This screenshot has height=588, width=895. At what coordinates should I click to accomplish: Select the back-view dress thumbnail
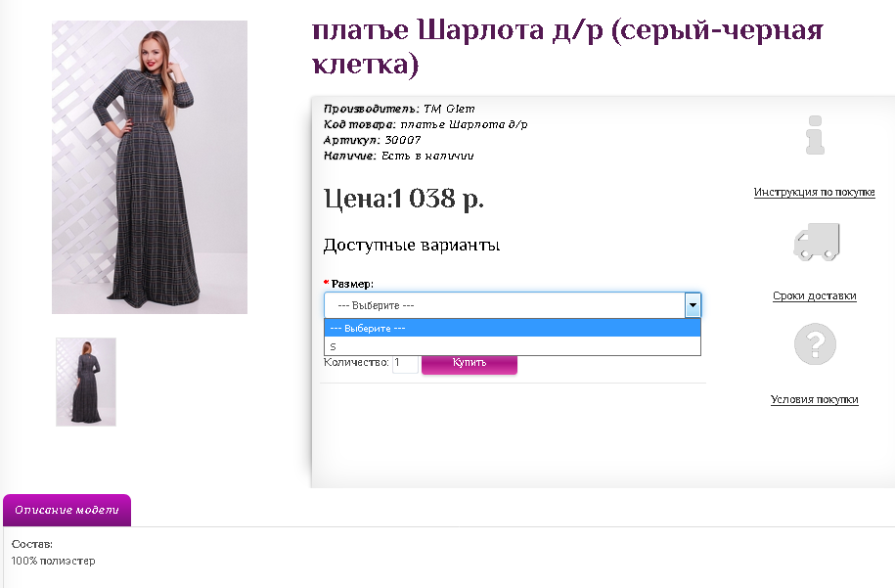coord(86,382)
